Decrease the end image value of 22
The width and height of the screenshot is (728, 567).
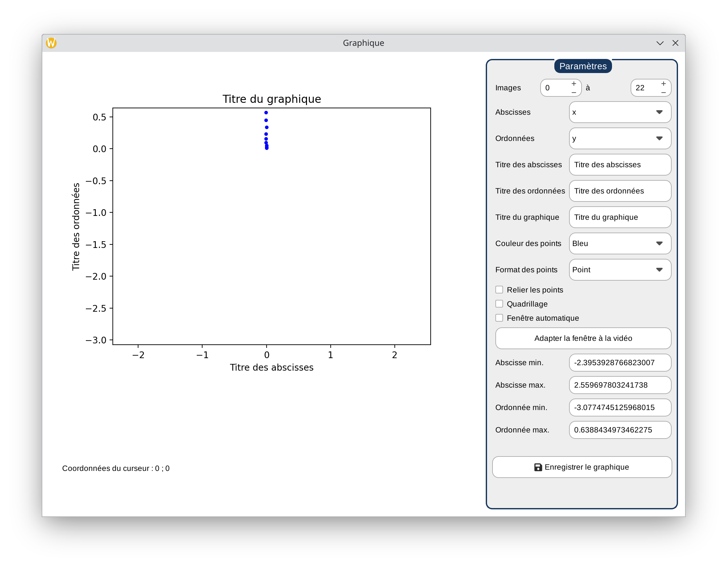tap(663, 92)
